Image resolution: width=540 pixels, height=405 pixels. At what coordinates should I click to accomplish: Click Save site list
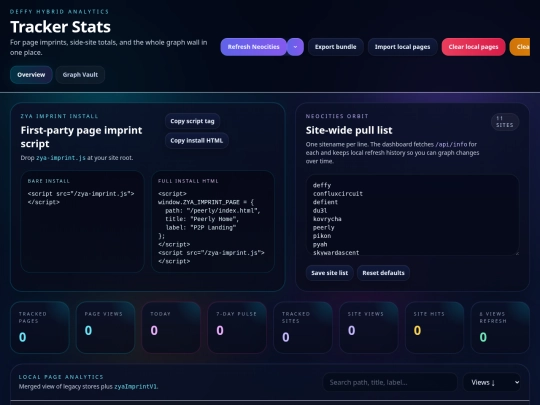[330, 273]
